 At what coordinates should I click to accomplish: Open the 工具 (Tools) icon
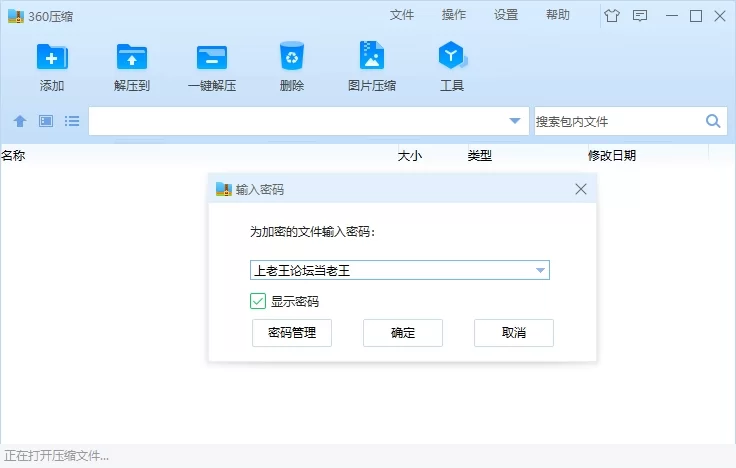point(452,57)
